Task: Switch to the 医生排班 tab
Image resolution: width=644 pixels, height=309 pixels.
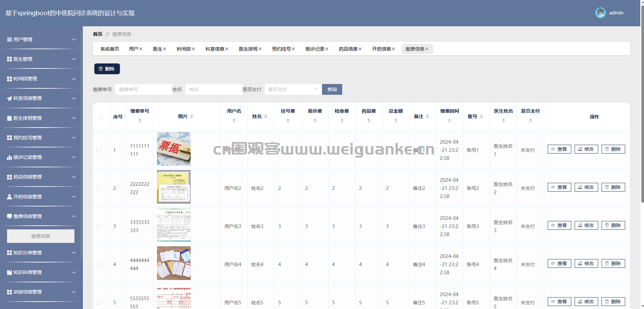Action: [248, 49]
